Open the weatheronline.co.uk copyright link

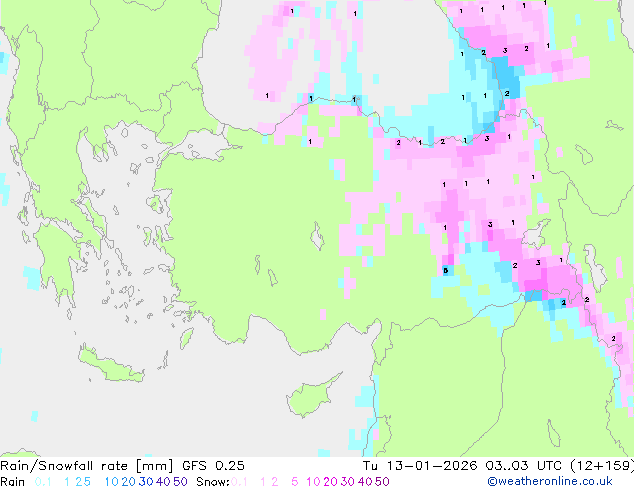[x=550, y=482]
